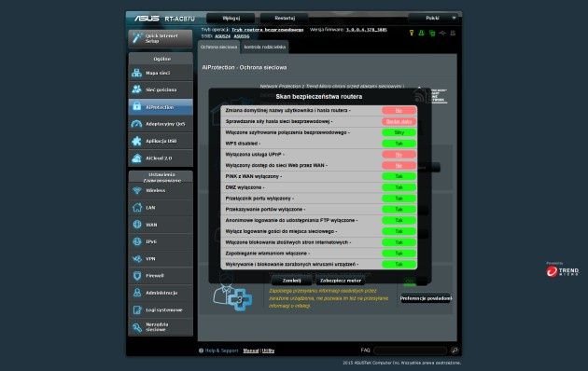The height and width of the screenshot is (371, 588).
Task: Click green Tak for Przełącznik portu row
Action: click(x=399, y=199)
